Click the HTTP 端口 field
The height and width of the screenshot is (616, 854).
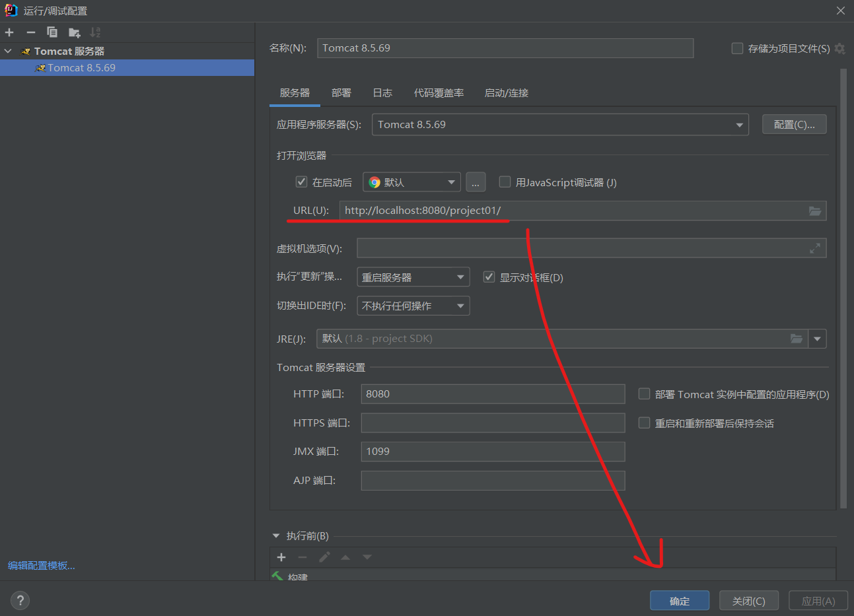click(493, 394)
